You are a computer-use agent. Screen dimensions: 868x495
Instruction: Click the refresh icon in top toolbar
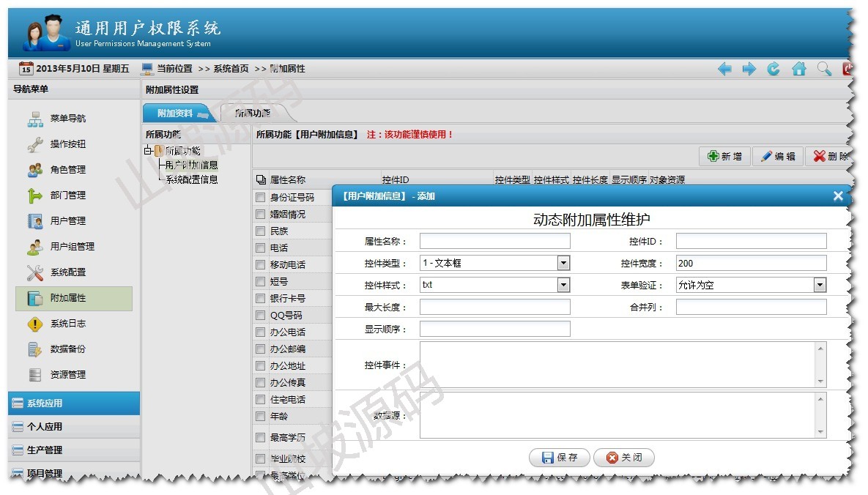(774, 69)
